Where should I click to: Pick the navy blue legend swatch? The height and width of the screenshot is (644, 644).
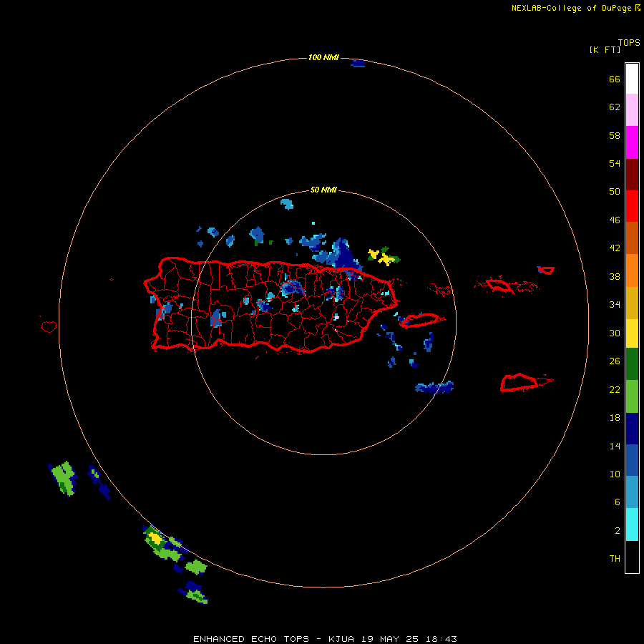(632, 429)
